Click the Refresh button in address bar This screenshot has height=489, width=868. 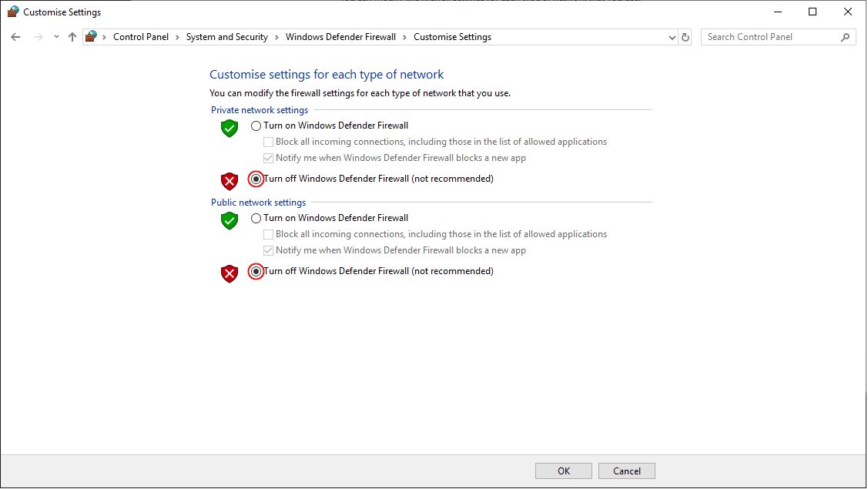[x=686, y=37]
